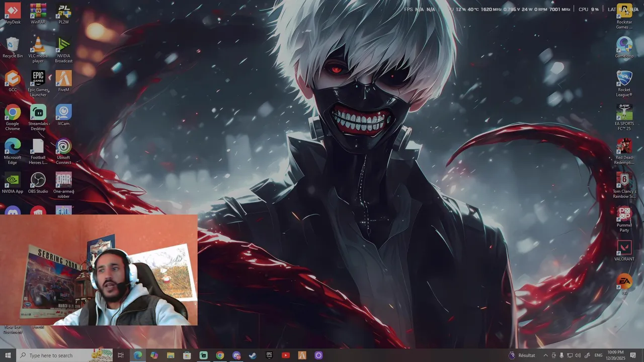Click the pen/link tray icon
Viewport: 644px width, 362px height.
[587, 355]
